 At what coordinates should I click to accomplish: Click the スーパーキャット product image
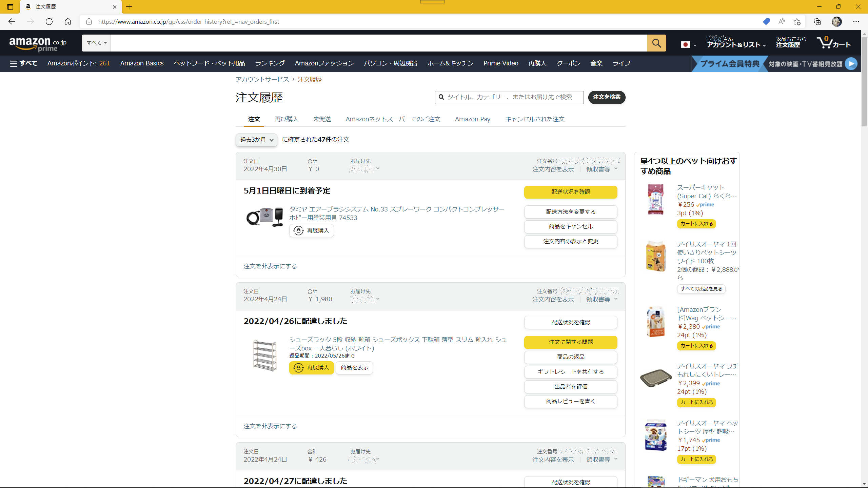(x=656, y=199)
